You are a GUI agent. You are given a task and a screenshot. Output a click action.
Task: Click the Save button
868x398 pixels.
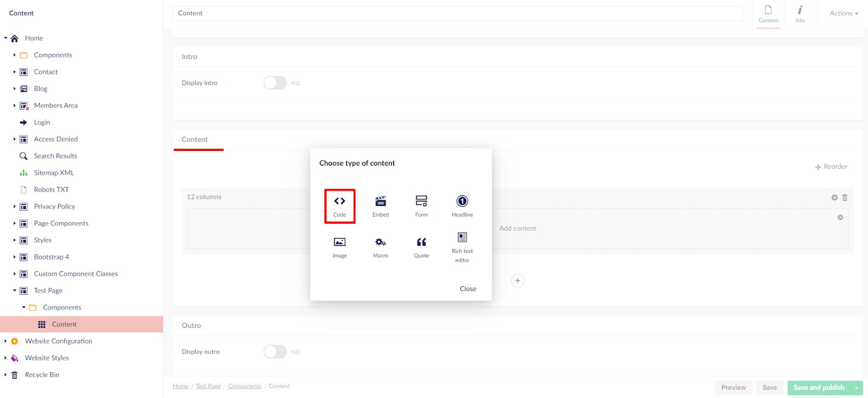tap(770, 388)
